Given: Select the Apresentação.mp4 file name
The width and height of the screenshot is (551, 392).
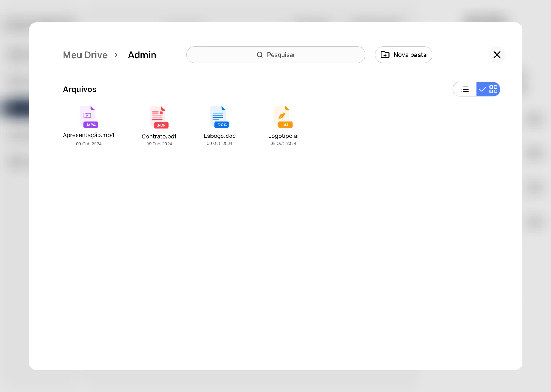Looking at the screenshot, I should click(89, 135).
